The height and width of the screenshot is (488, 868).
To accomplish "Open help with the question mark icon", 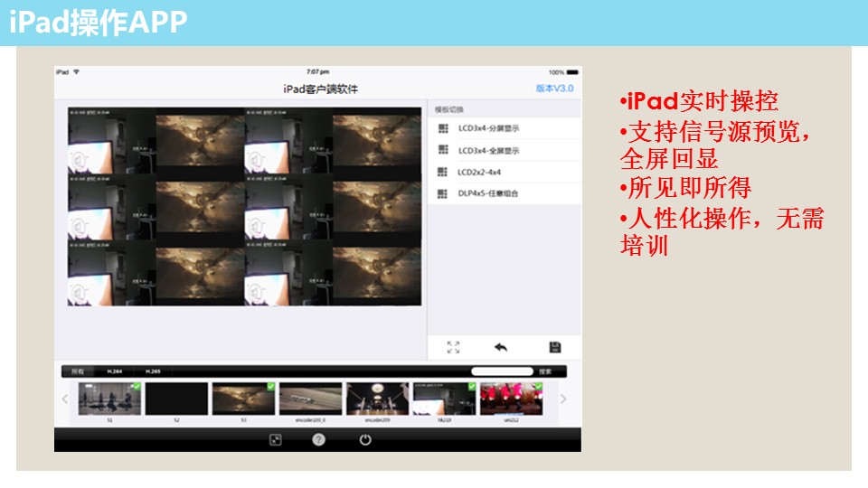I will [318, 440].
